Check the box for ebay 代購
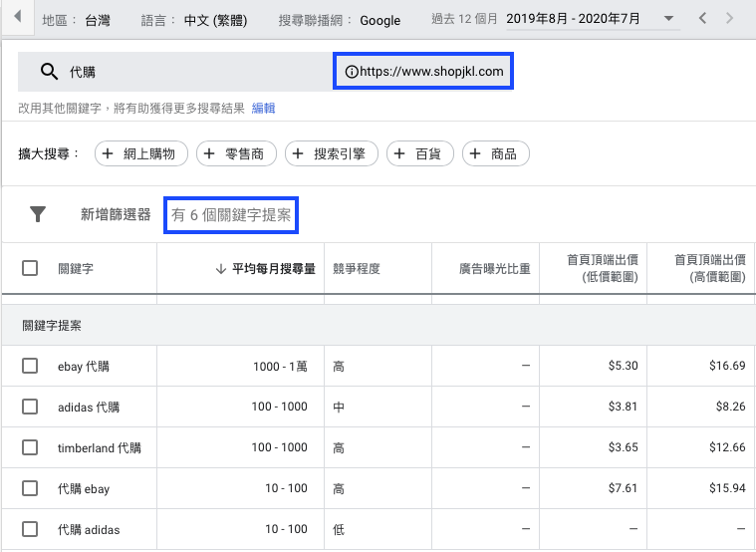The height and width of the screenshot is (552, 756). pyautogui.click(x=30, y=367)
